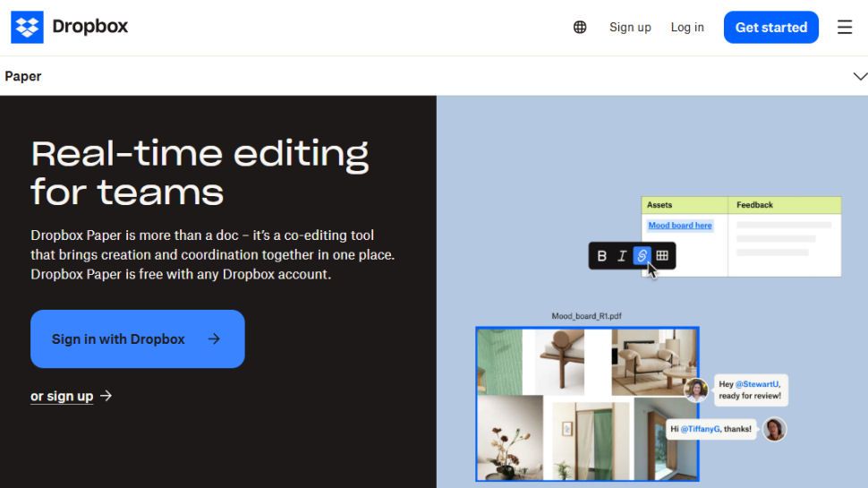This screenshot has height=488, width=868.
Task: Click the Dropbox wordmark text
Action: [x=89, y=27]
